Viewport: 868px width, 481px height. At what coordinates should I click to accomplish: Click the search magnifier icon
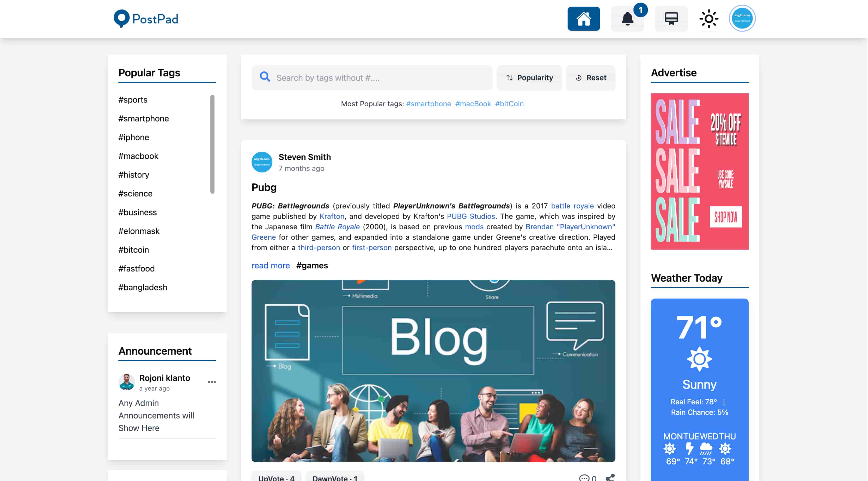[x=265, y=77]
